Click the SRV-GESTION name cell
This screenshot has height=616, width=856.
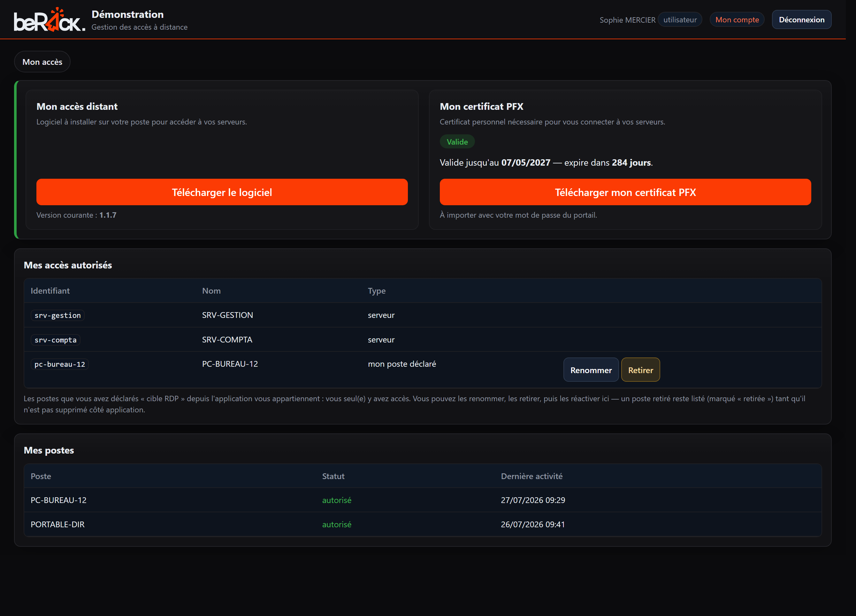pyautogui.click(x=228, y=315)
